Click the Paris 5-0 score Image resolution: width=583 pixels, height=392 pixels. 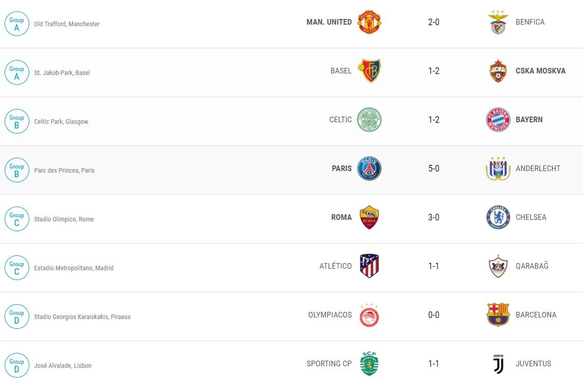434,169
